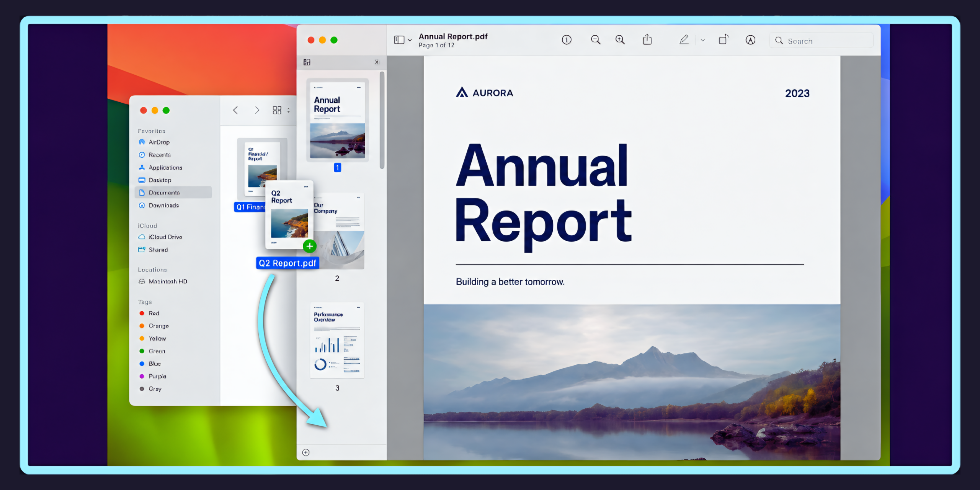Screen dimensions: 980x490
Task: Close the thumbnail sidebar header
Action: tap(377, 62)
